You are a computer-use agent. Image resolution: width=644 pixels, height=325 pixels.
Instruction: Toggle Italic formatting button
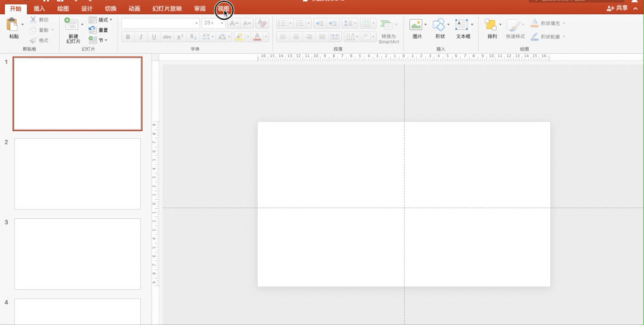[x=141, y=37]
